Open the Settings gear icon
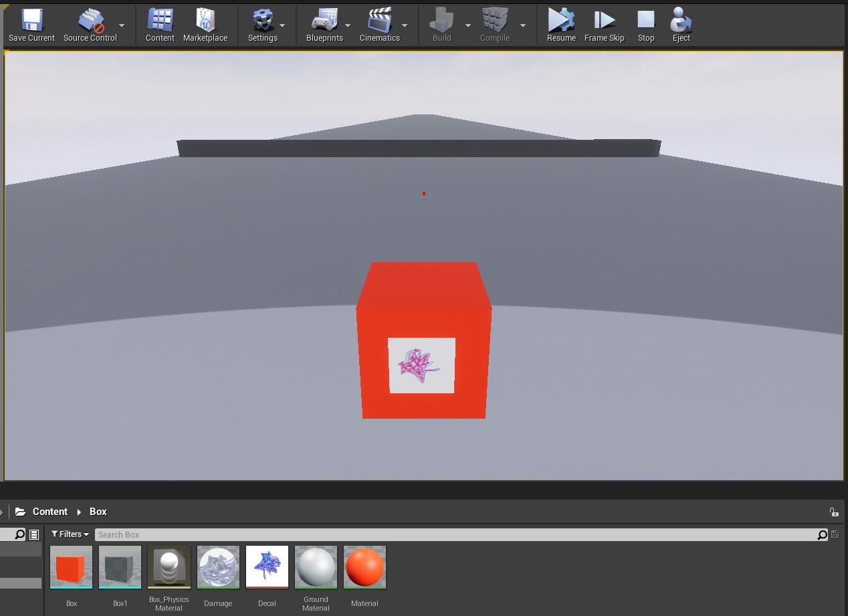This screenshot has width=848, height=616. coord(262,20)
